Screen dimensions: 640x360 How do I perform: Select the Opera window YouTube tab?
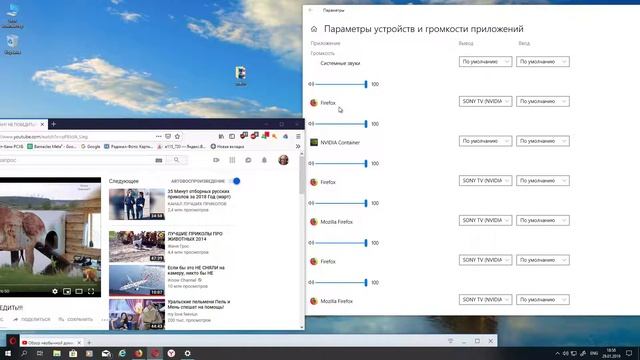click(x=51, y=342)
